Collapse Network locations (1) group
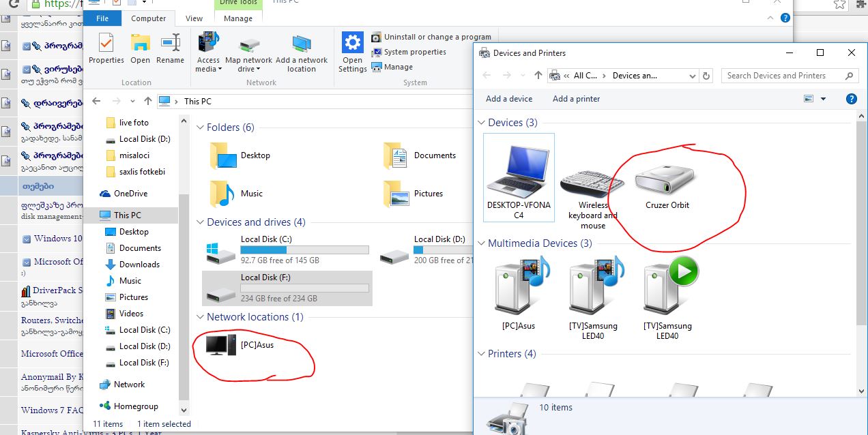Screen dimensions: 868x435 (x=200, y=317)
